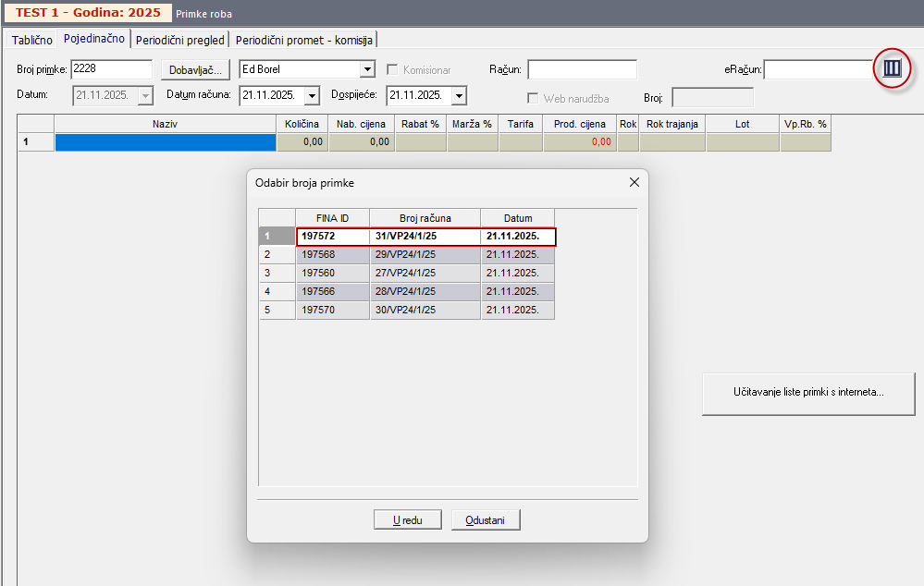Pick the invoice 30/VP24/1/25 row
This screenshot has width=924, height=586.
[x=425, y=310]
